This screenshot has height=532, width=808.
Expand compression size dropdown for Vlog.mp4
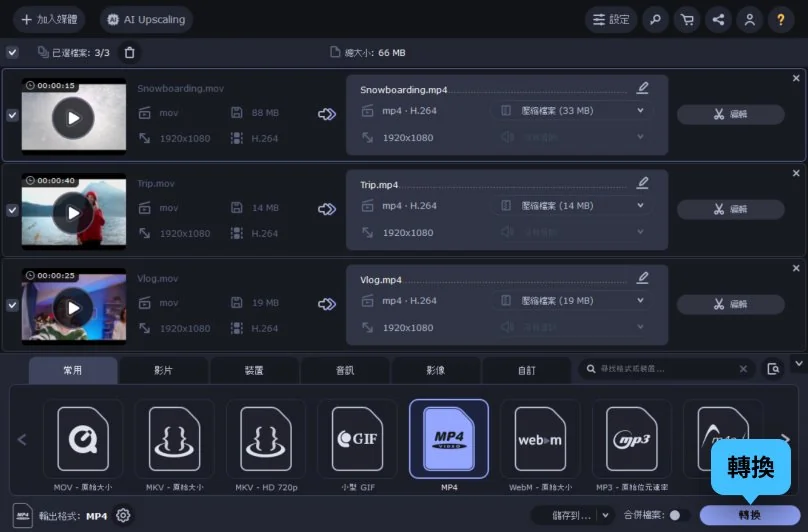[x=640, y=301]
